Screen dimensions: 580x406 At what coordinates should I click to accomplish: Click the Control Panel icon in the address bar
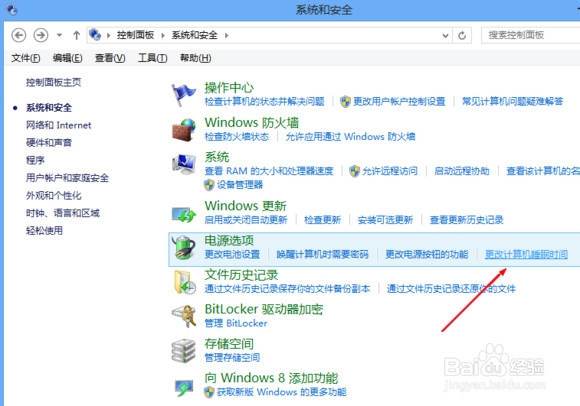(95, 35)
